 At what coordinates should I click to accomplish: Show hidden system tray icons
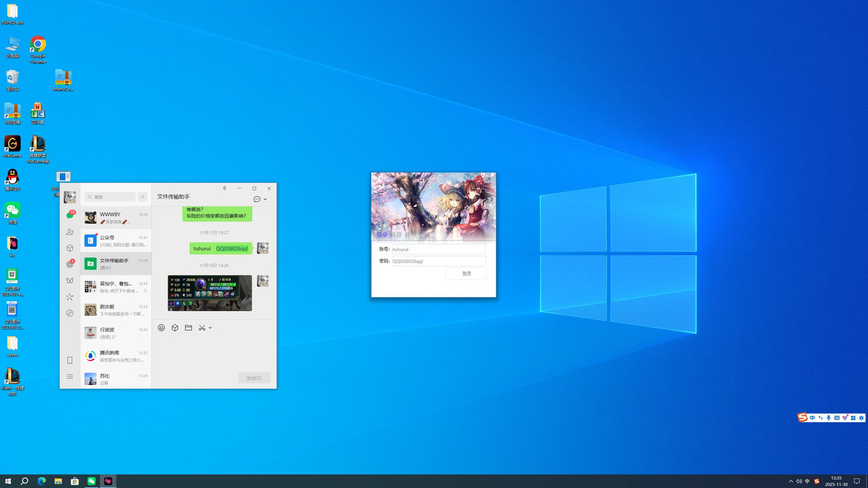[x=791, y=481]
